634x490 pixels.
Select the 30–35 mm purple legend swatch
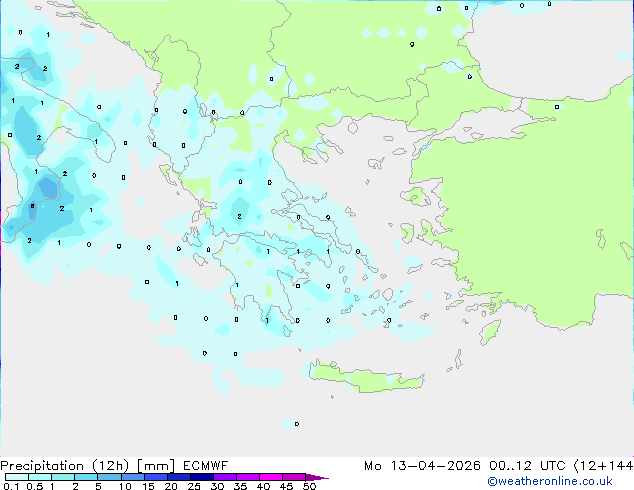[224, 477]
